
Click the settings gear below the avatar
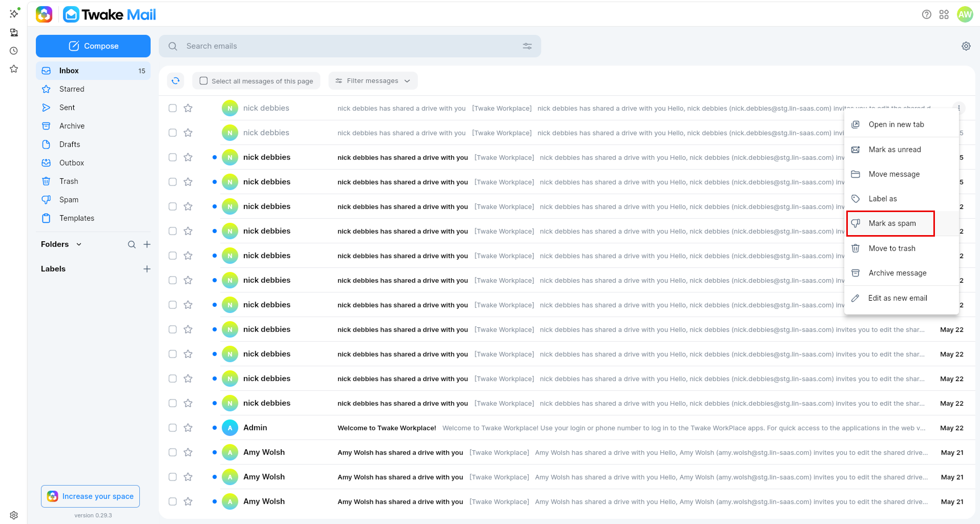966,46
